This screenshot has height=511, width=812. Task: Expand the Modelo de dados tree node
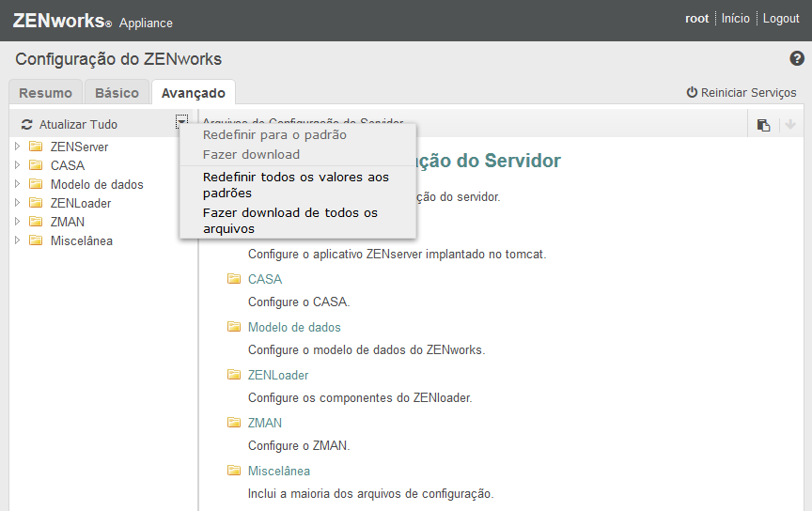(x=17, y=184)
